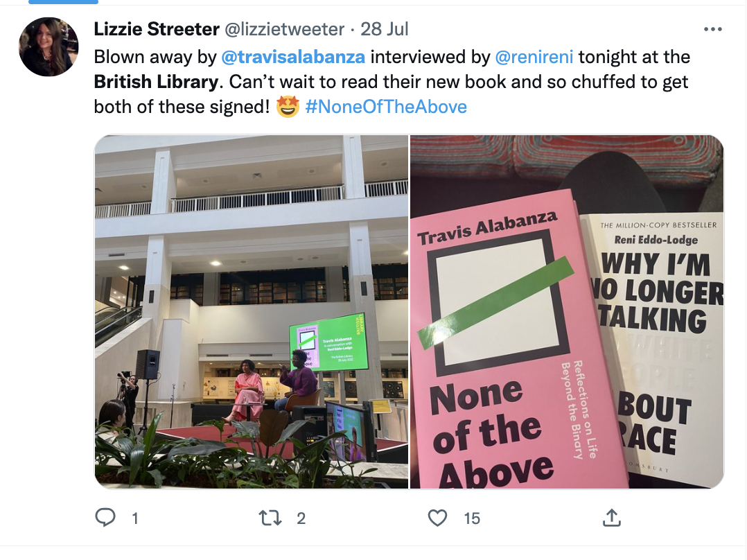Open Lizzie Streeter's profile picture
The height and width of the screenshot is (560, 747).
point(48,46)
